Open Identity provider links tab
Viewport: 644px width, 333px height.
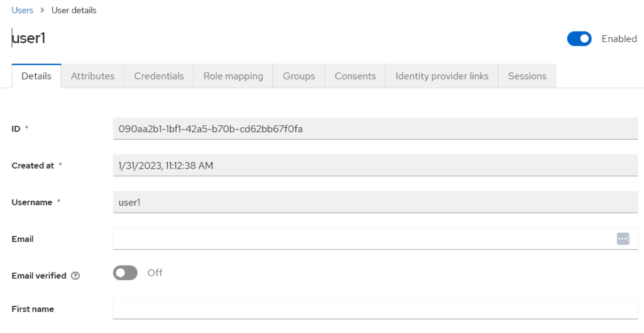[x=441, y=76]
